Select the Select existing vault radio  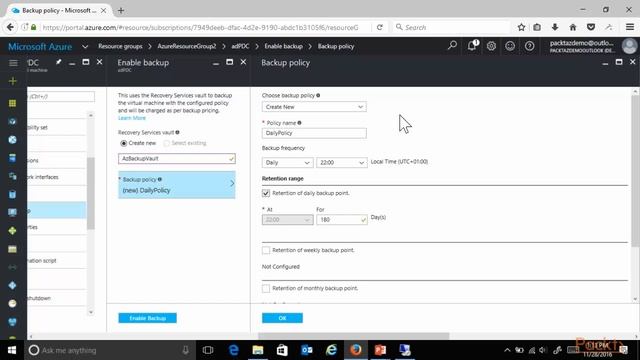167,143
